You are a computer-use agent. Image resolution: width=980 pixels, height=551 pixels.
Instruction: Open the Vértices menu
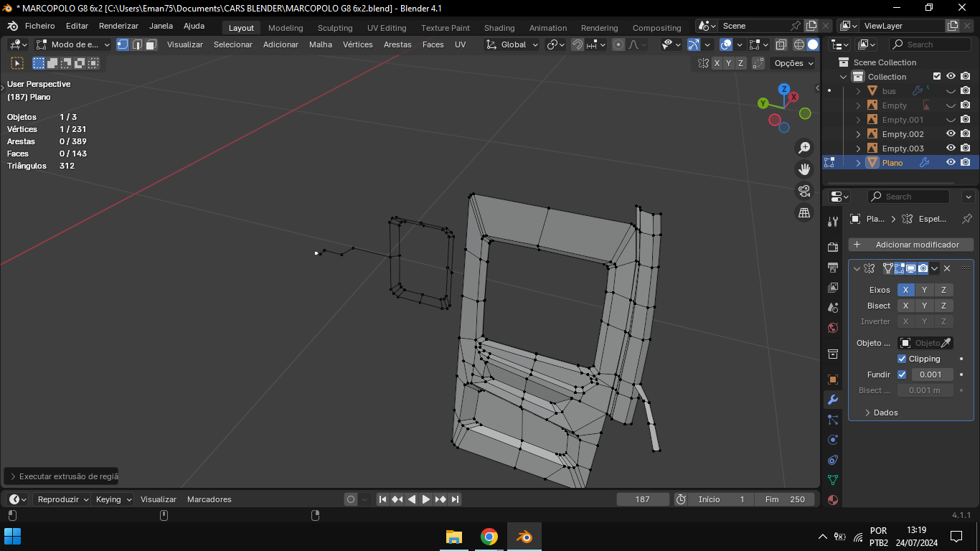(x=358, y=44)
